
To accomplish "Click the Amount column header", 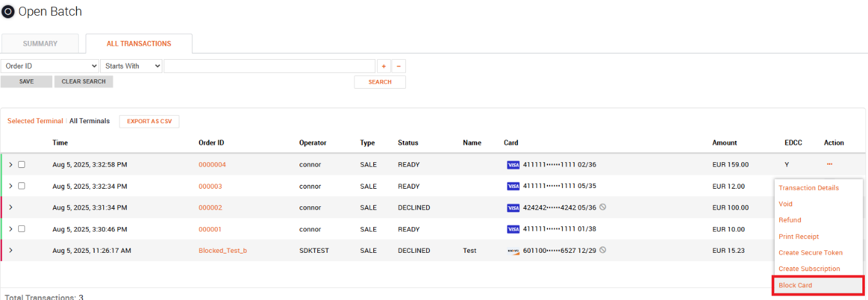I will [x=724, y=143].
